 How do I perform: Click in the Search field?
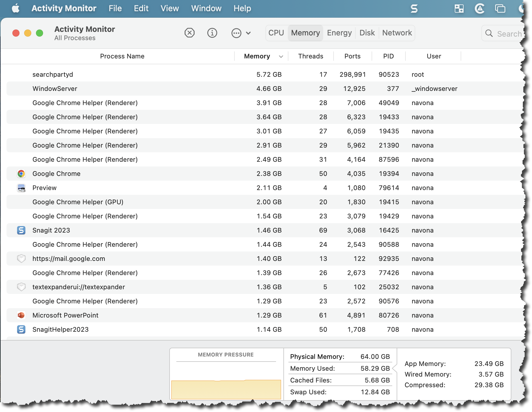[x=503, y=33]
